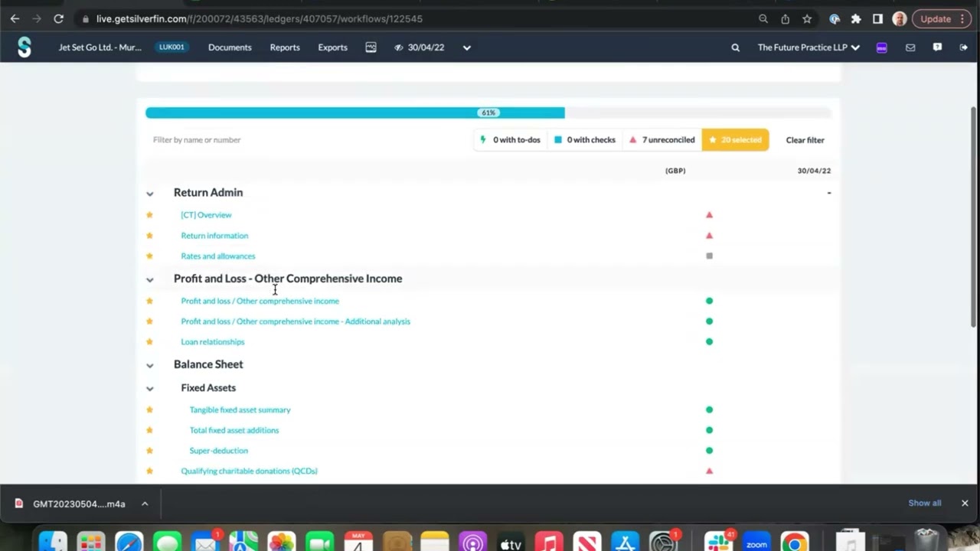Click the browser reload button
This screenshot has width=980, height=551.
pos(58,18)
